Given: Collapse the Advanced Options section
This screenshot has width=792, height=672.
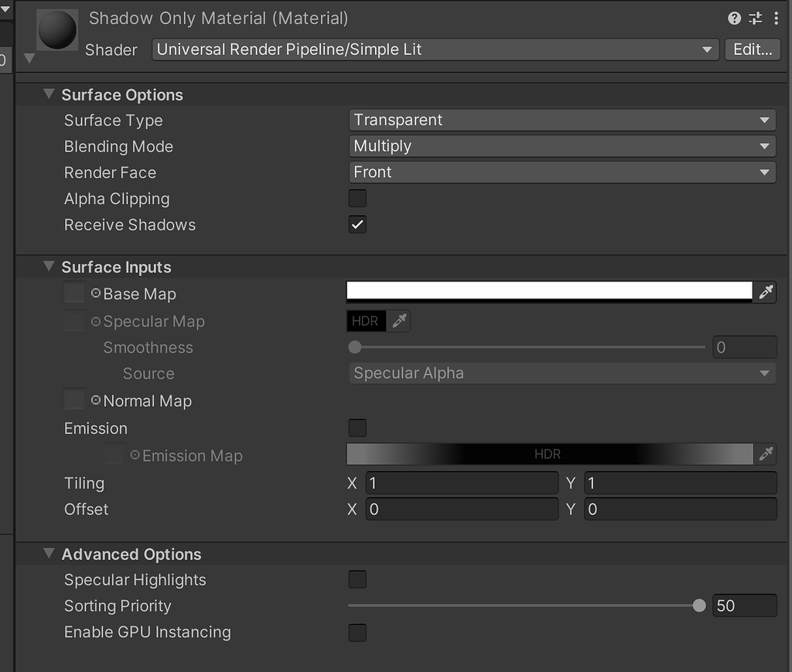Looking at the screenshot, I should [x=49, y=554].
